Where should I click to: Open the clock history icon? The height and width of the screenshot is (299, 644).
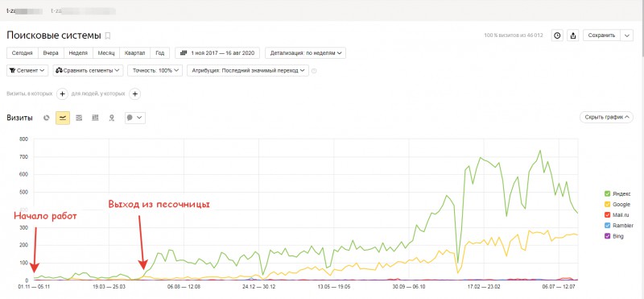[x=557, y=35]
